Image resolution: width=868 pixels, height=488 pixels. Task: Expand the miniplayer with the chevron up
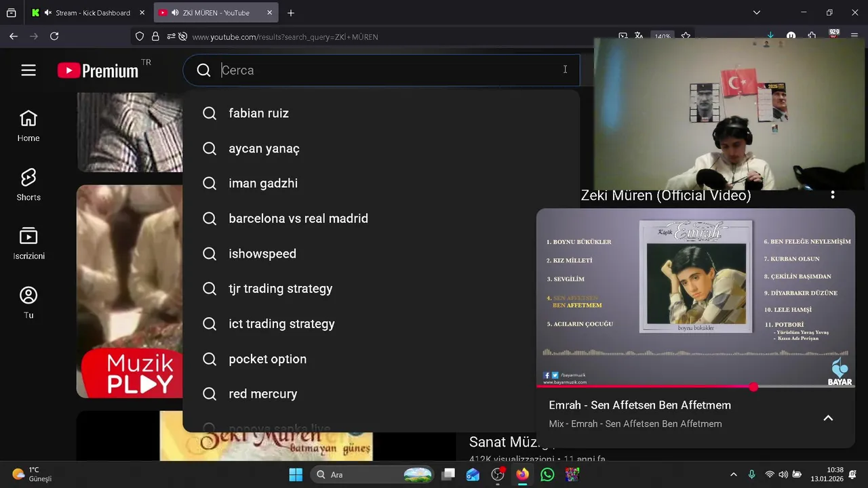point(828,418)
